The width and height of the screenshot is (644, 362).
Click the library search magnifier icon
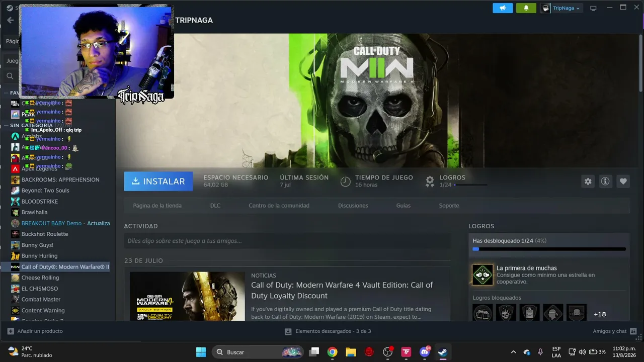coord(10,76)
